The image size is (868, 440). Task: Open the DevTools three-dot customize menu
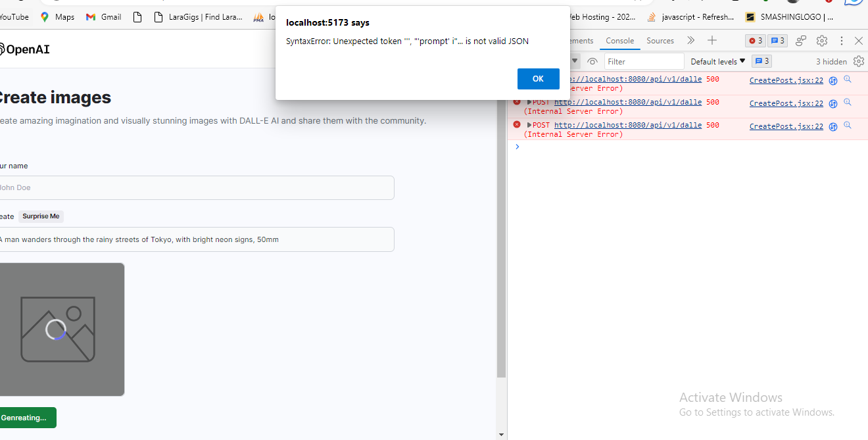(842, 40)
